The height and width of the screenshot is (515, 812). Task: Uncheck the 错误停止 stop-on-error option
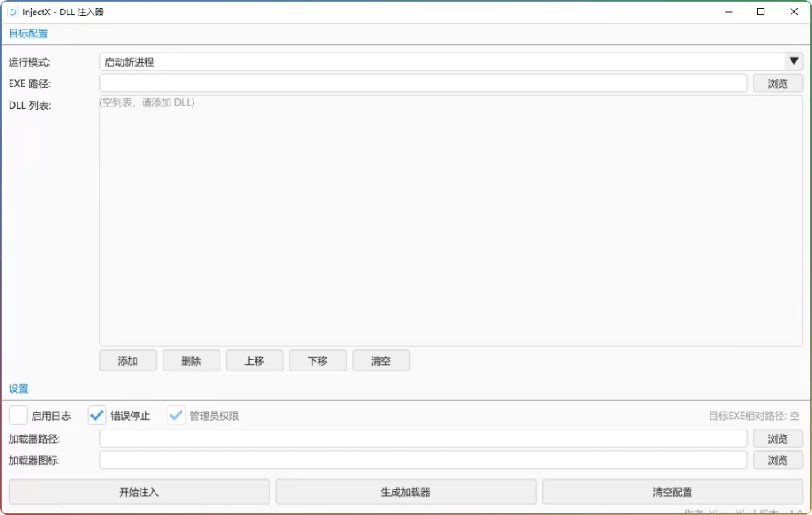[x=97, y=414]
